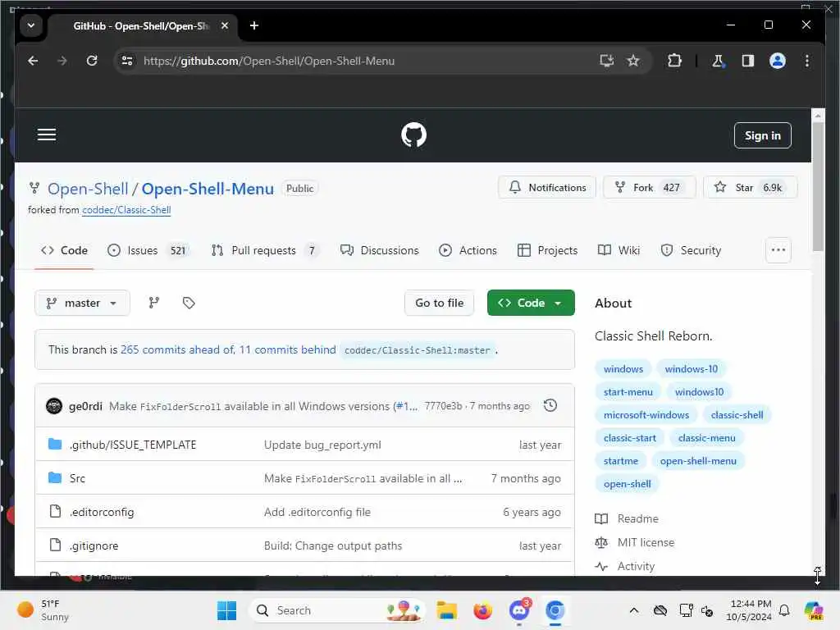
Task: Click the classic-shell topic tag
Action: pos(737,414)
